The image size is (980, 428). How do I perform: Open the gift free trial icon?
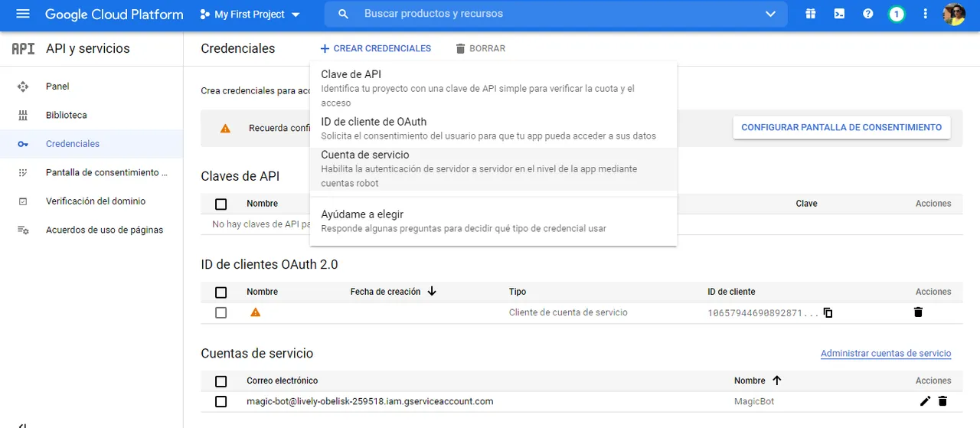pos(811,15)
